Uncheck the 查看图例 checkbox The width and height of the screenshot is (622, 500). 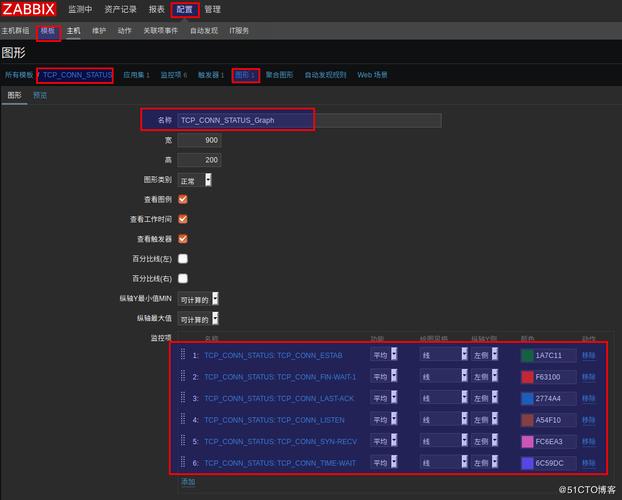(183, 200)
